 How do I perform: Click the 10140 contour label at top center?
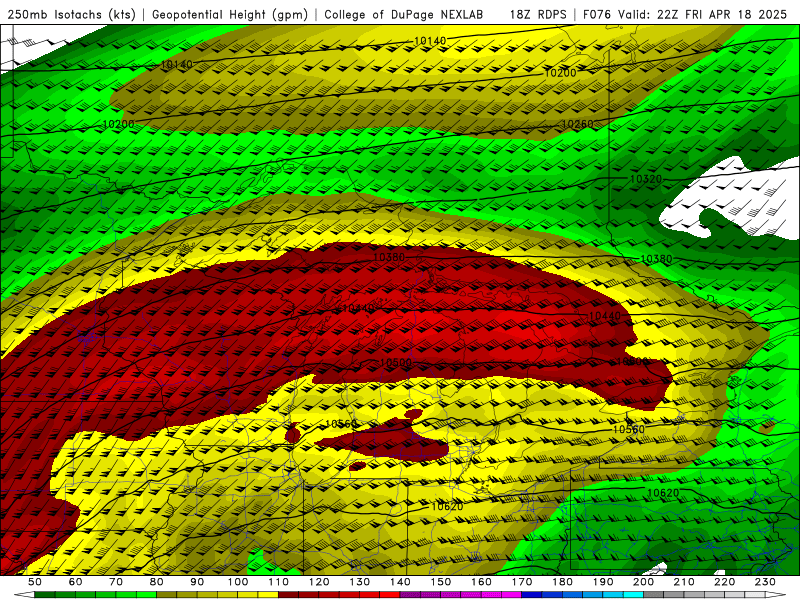(430, 41)
